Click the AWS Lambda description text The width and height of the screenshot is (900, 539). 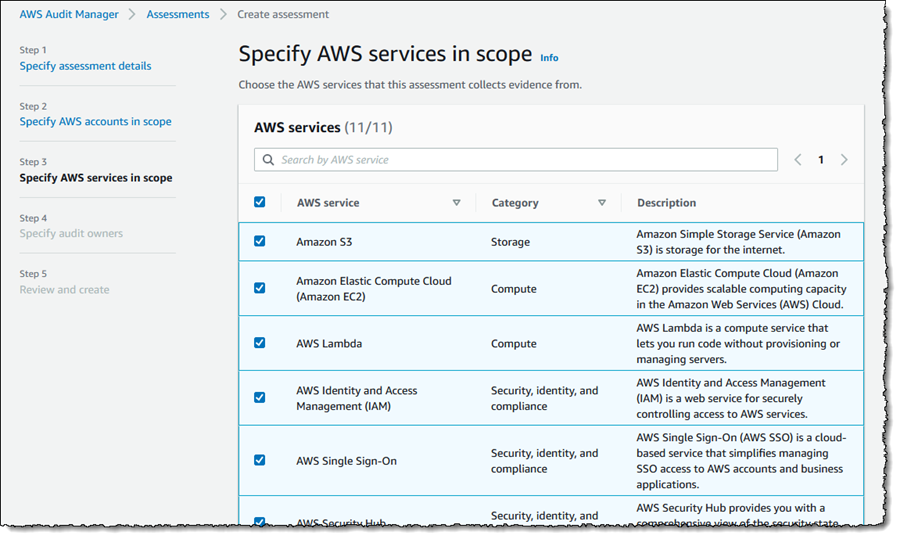click(738, 343)
